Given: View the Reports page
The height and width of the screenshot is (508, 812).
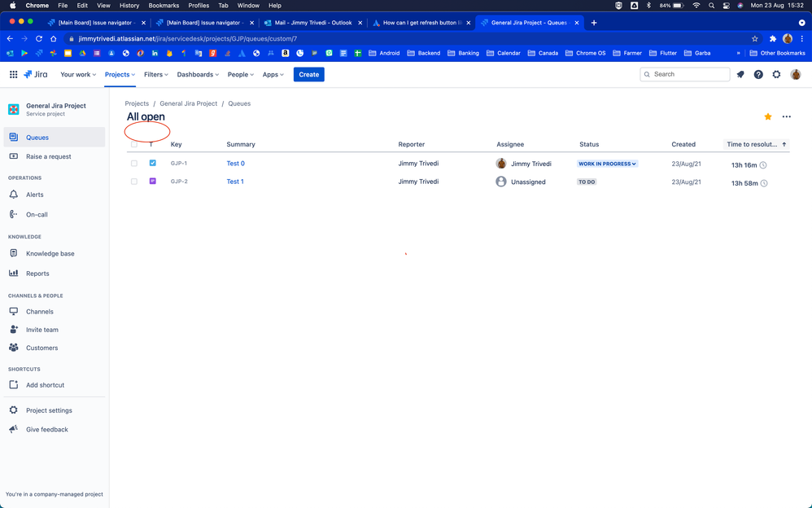Looking at the screenshot, I should point(37,273).
